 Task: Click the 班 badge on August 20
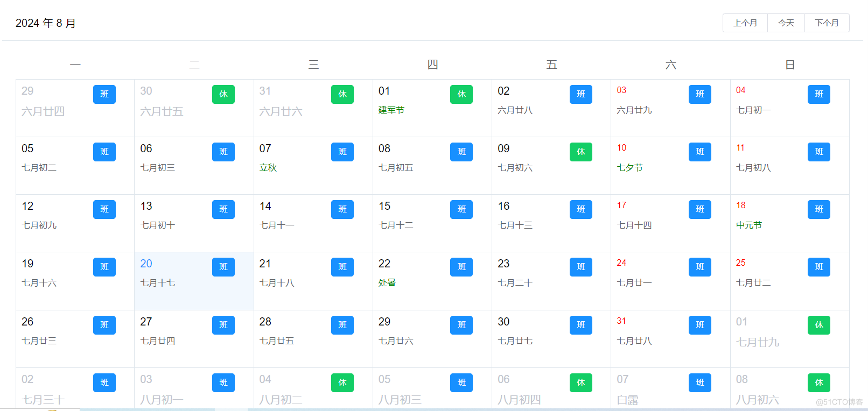pos(223,267)
